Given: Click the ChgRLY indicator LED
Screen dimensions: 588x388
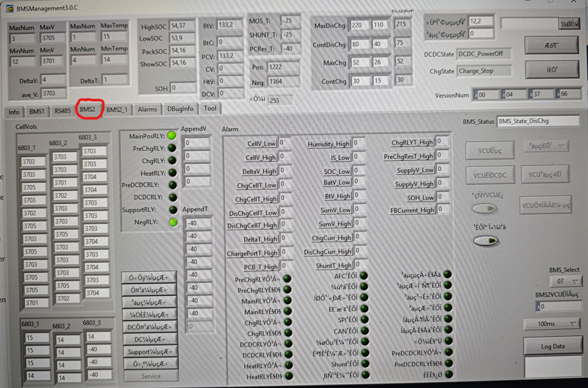Looking at the screenshot, I should [172, 161].
